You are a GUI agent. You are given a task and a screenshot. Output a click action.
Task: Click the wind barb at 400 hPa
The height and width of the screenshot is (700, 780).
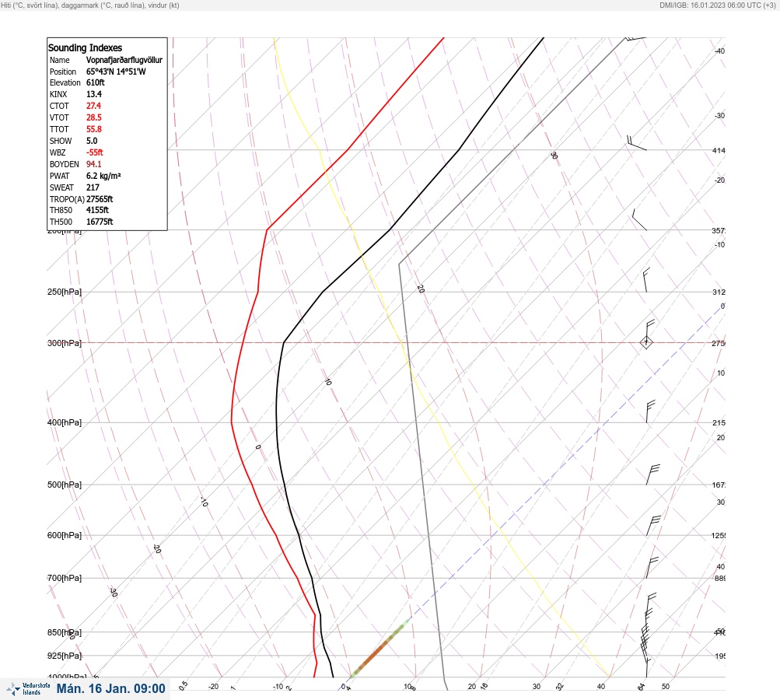651,412
